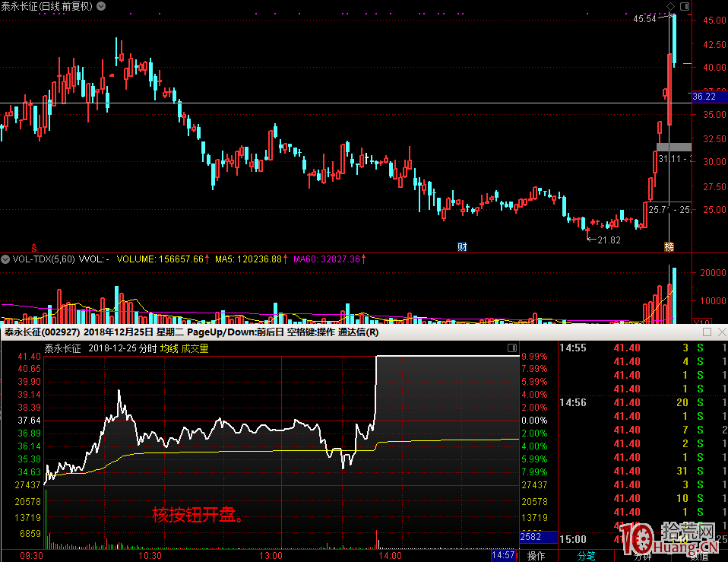Open the VOL-TDX indicator dropdown arrow
Viewport: 728px width, 562px height.
5,259
